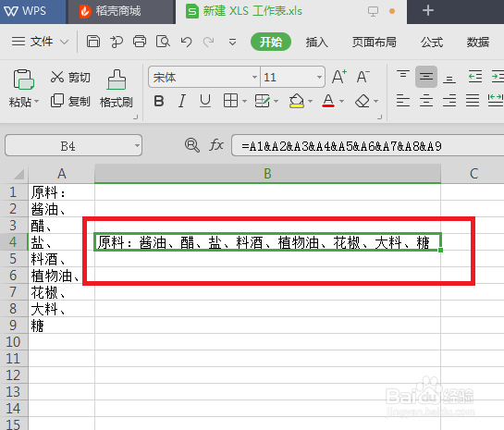The image size is (504, 430).
Task: Toggle vertical middle alignment
Action: click(x=426, y=77)
